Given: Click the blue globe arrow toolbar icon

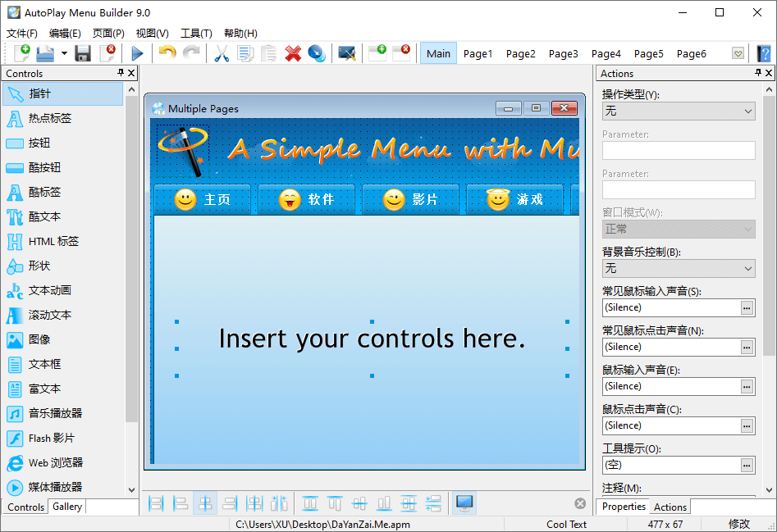Looking at the screenshot, I should point(316,53).
